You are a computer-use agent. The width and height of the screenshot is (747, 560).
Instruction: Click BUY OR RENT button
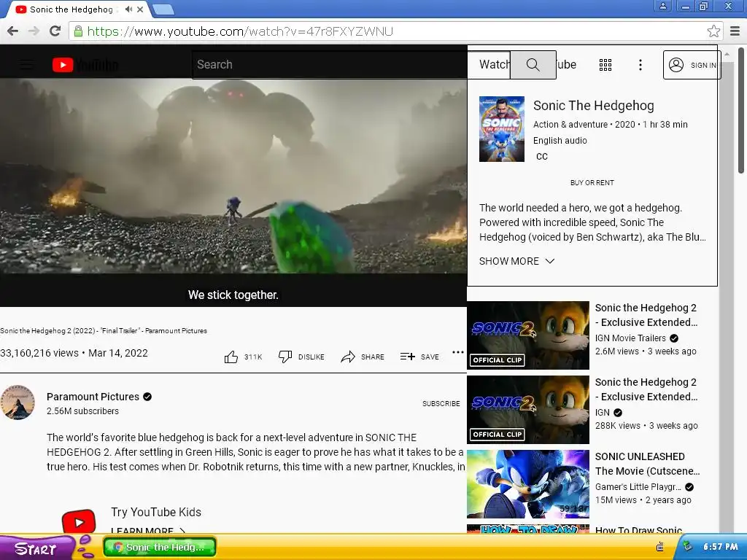click(592, 182)
